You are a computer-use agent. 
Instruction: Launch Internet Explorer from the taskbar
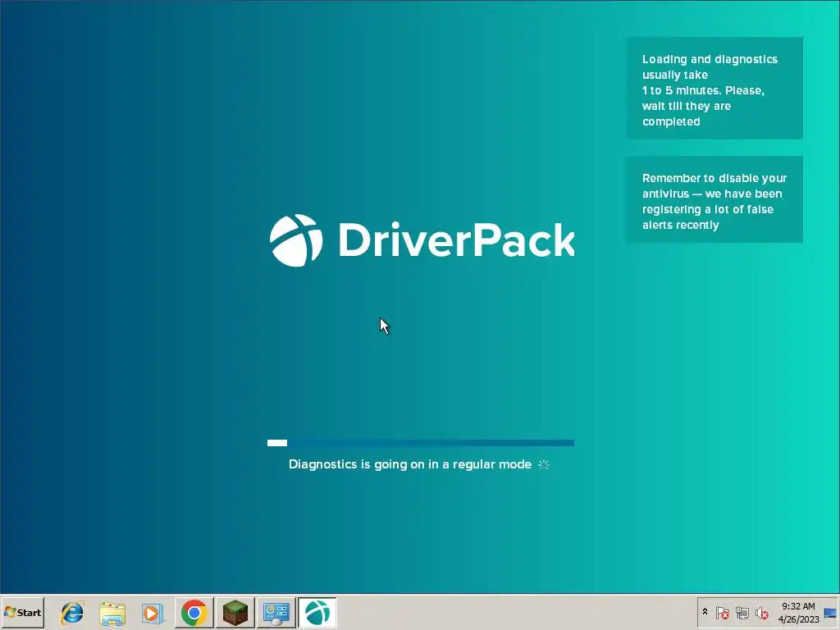tap(72, 613)
